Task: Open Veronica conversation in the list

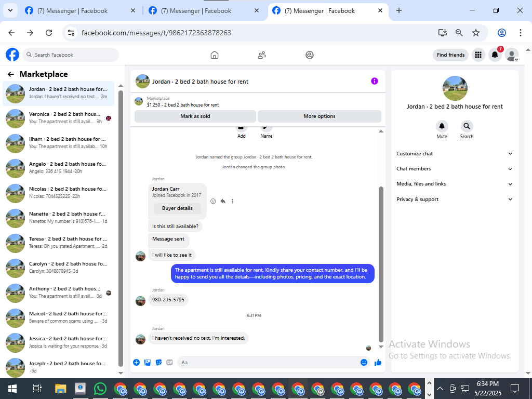Action: (x=58, y=118)
